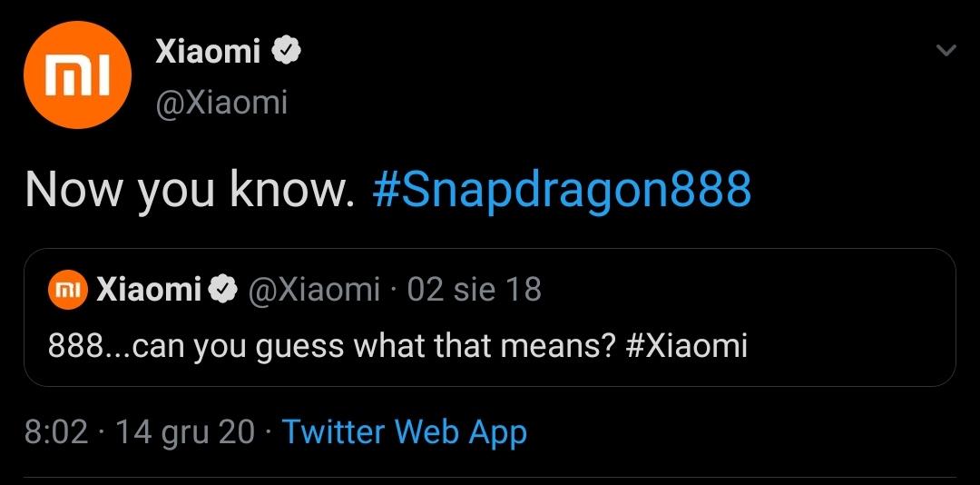The width and height of the screenshot is (980, 485).
Task: Open the @Xiaomi handle in the quoted tweet
Action: (313, 290)
